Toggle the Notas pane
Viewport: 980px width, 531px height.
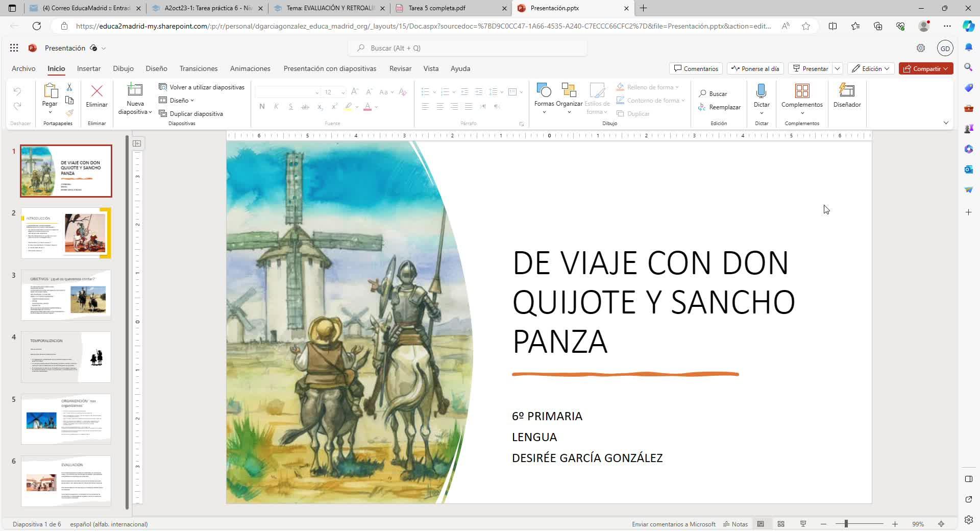736,524
